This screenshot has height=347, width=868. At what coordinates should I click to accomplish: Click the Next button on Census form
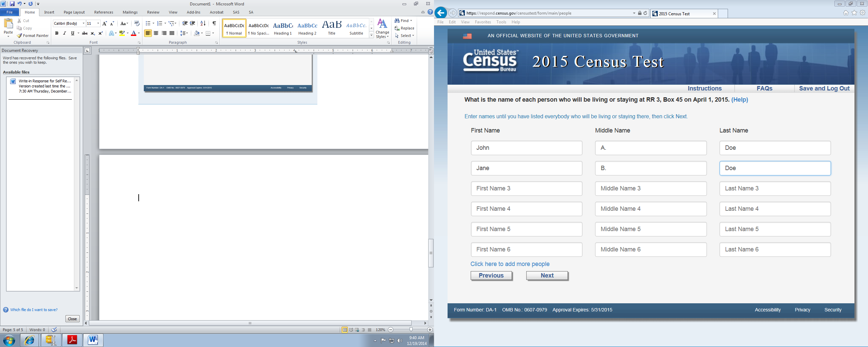click(547, 275)
